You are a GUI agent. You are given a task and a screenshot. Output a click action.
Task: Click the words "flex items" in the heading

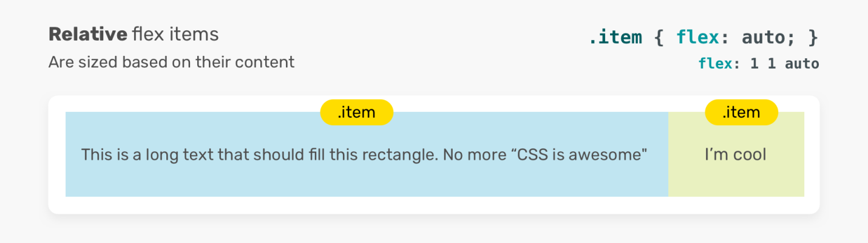pyautogui.click(x=175, y=35)
